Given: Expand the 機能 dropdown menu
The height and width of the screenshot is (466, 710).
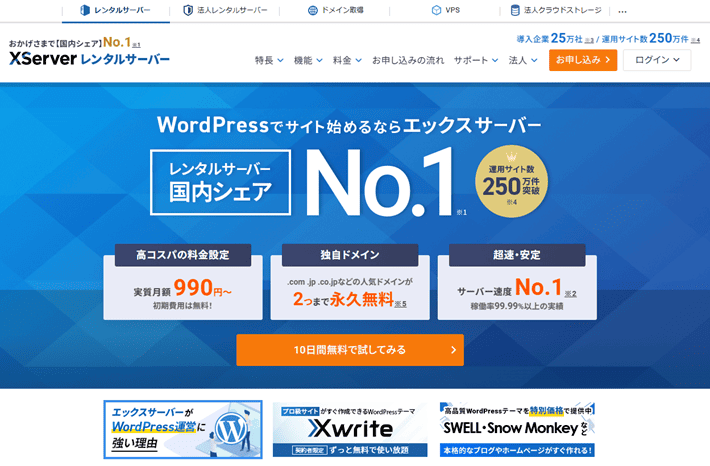Looking at the screenshot, I should coord(308,60).
